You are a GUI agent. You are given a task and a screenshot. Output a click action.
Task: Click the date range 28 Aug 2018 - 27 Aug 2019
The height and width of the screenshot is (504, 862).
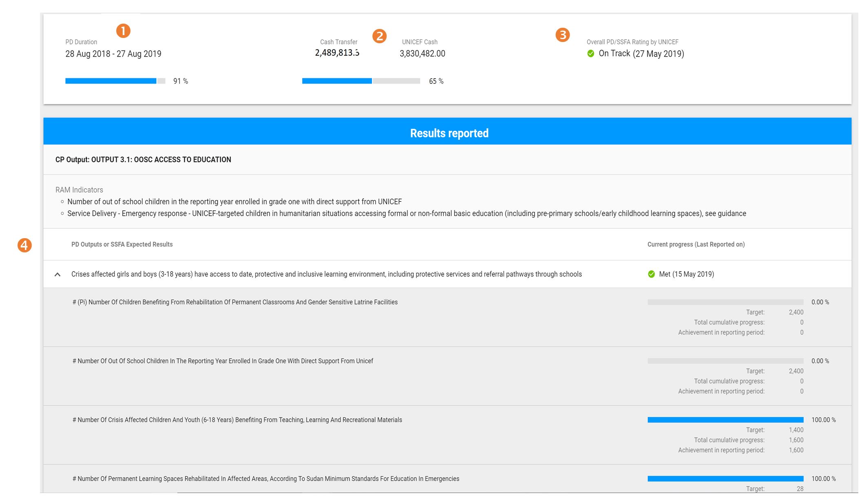pos(113,54)
